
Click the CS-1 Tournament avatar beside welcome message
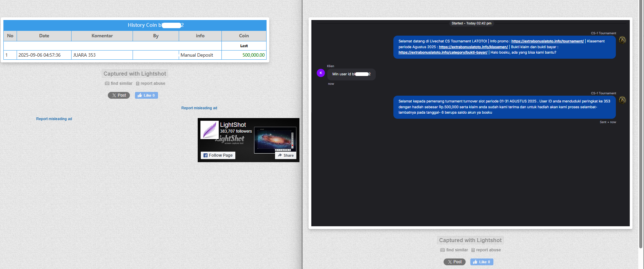[622, 40]
